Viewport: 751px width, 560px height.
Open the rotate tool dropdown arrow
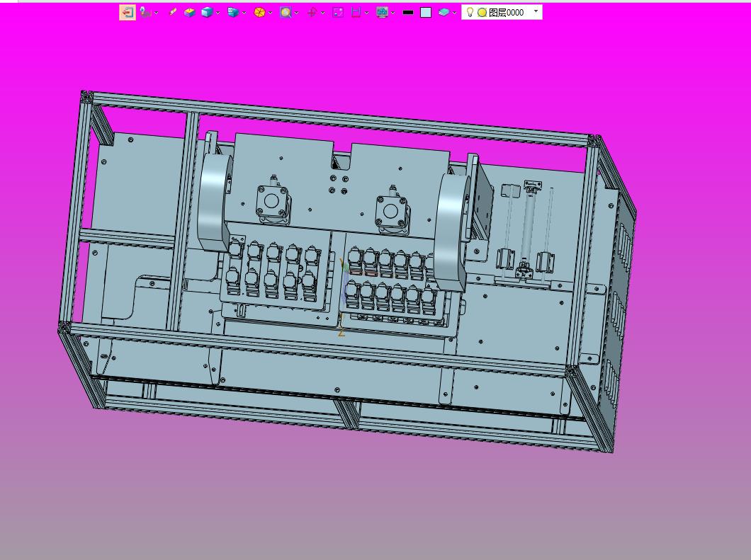(x=322, y=13)
